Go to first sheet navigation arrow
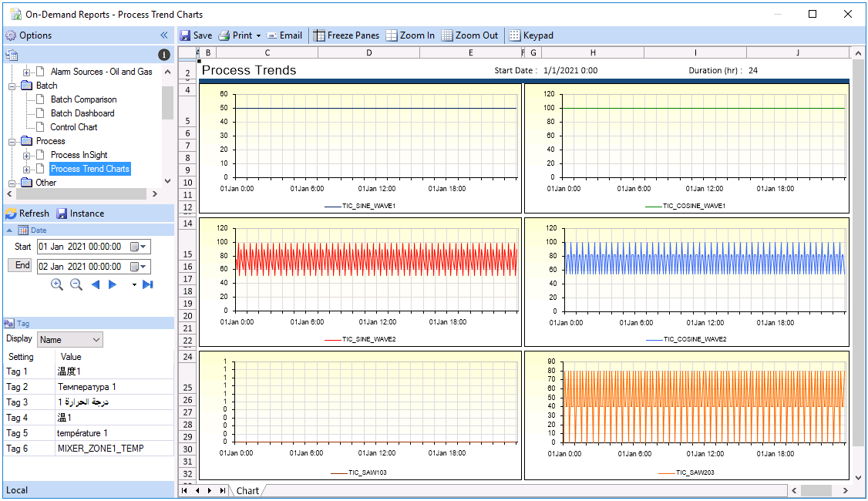 (x=184, y=490)
